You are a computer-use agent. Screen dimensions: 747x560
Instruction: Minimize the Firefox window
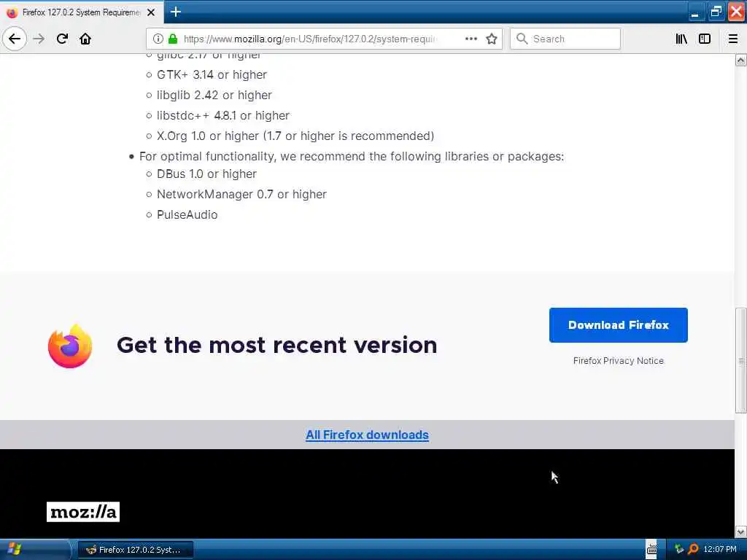[695, 12]
